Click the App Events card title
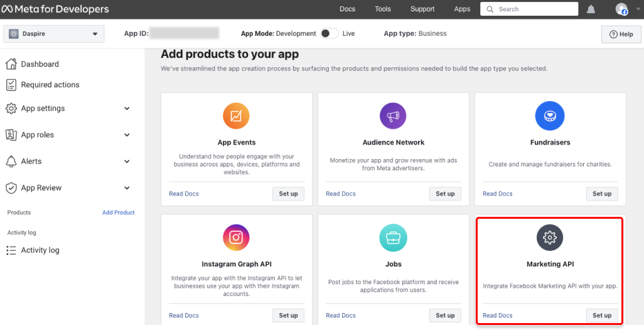 pos(236,142)
